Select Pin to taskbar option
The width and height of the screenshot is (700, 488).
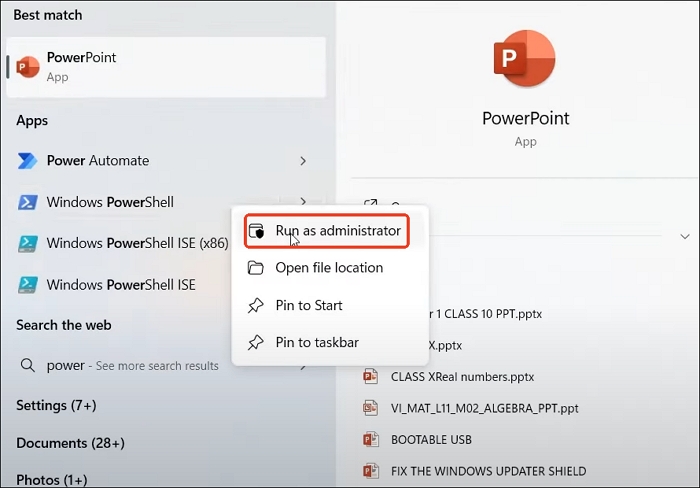pyautogui.click(x=316, y=342)
